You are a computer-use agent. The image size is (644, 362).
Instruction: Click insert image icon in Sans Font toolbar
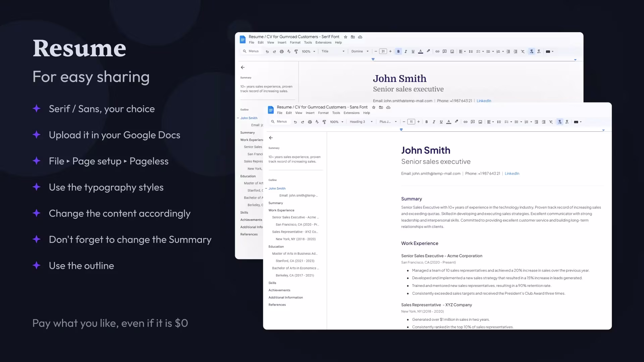pyautogui.click(x=480, y=122)
